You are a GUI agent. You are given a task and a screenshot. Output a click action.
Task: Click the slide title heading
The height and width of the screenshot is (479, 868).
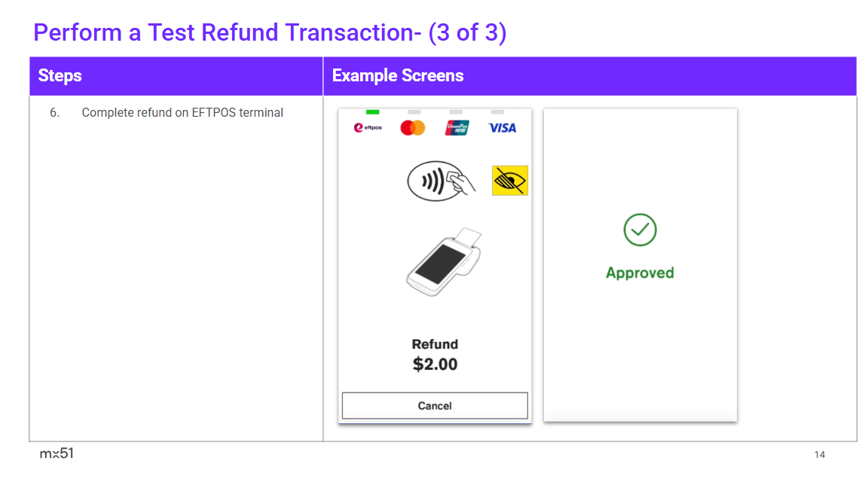pos(270,32)
